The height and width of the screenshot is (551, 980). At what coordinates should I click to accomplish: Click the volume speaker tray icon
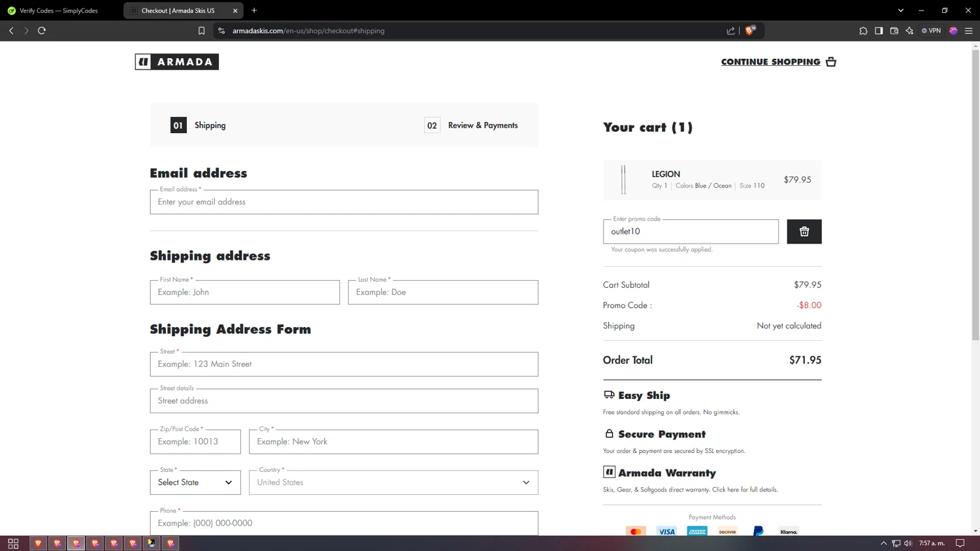[x=908, y=543]
